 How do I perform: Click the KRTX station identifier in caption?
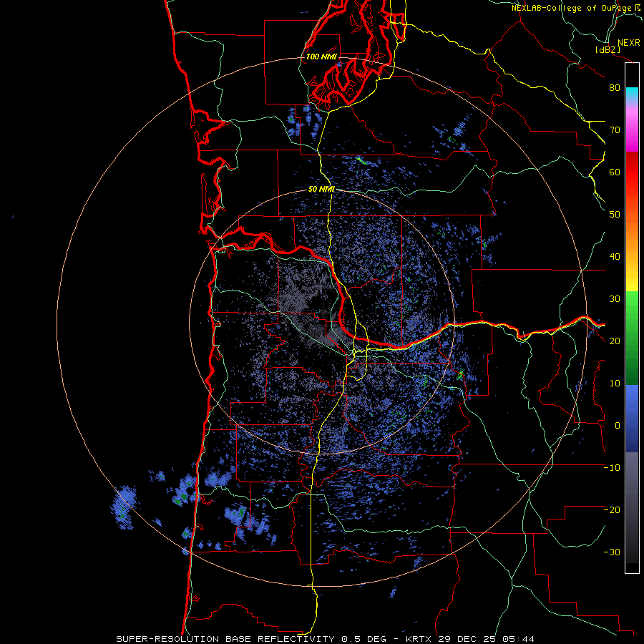point(419,639)
